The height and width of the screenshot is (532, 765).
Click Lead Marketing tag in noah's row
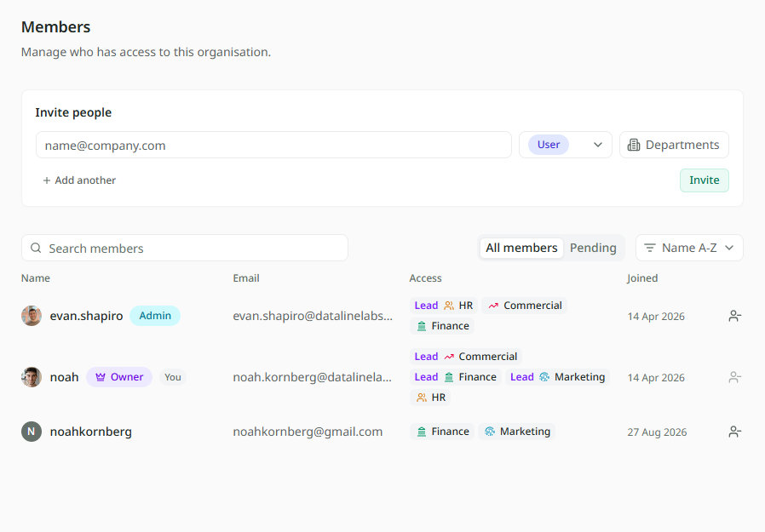point(558,377)
